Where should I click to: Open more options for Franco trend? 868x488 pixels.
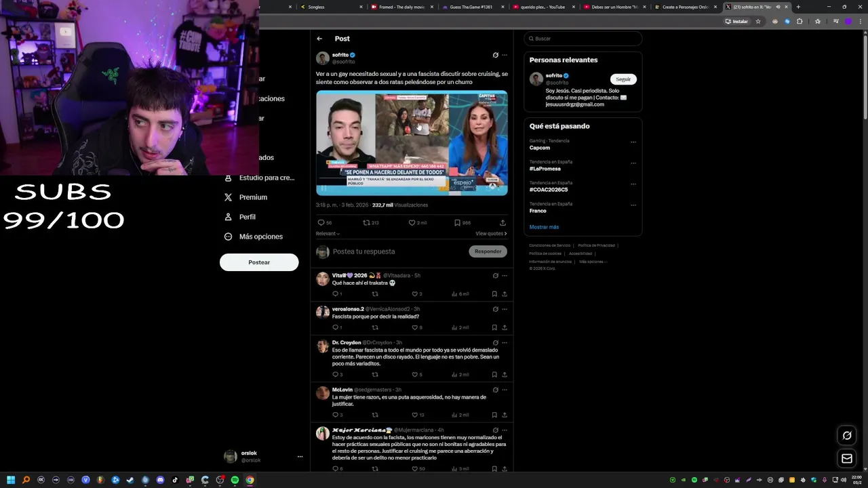[633, 205]
